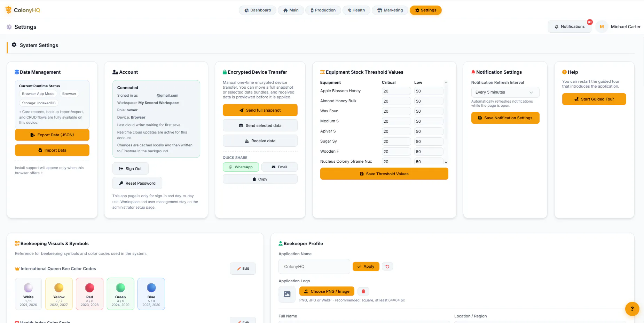This screenshot has height=323, width=644.
Task: Open the Marketing tab
Action: 390,10
